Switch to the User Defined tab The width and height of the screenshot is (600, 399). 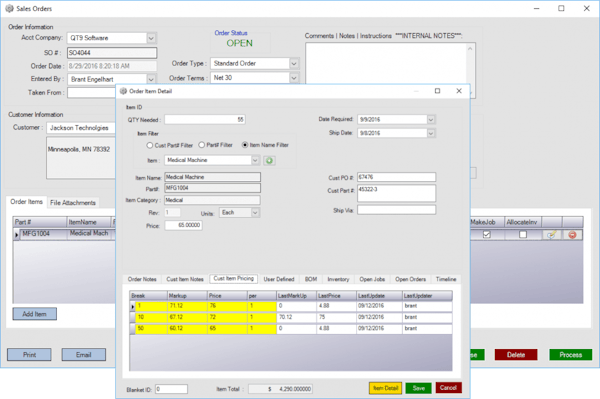pyautogui.click(x=279, y=279)
